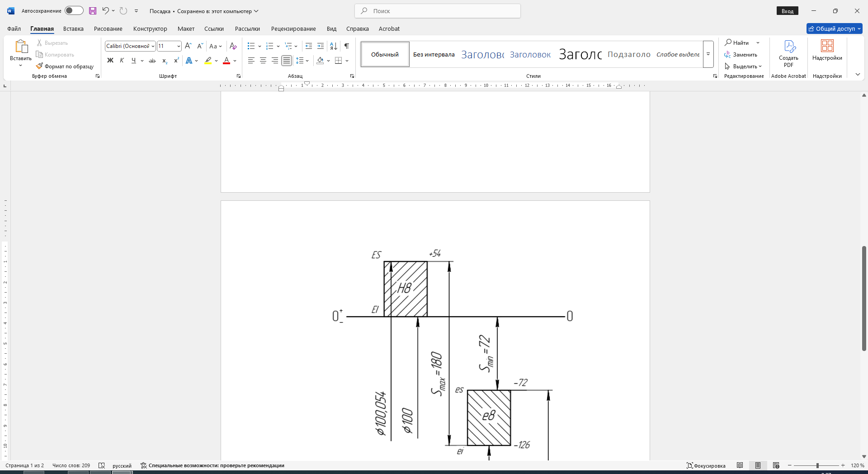This screenshot has width=868, height=474.
Task: Toggle underline formatting (Ч)
Action: 133,61
